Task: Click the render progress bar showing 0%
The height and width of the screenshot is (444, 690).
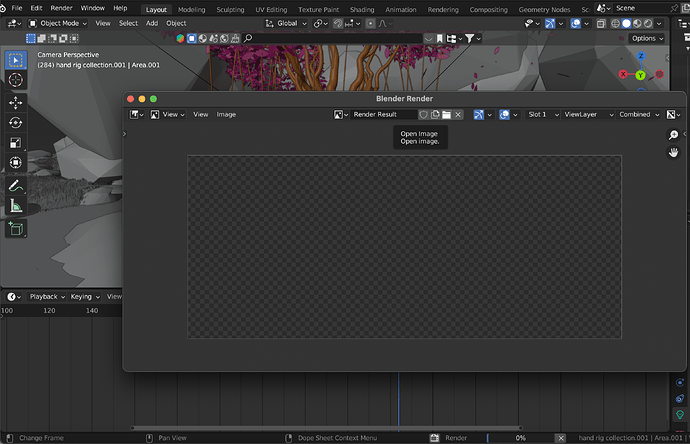Action: point(520,438)
